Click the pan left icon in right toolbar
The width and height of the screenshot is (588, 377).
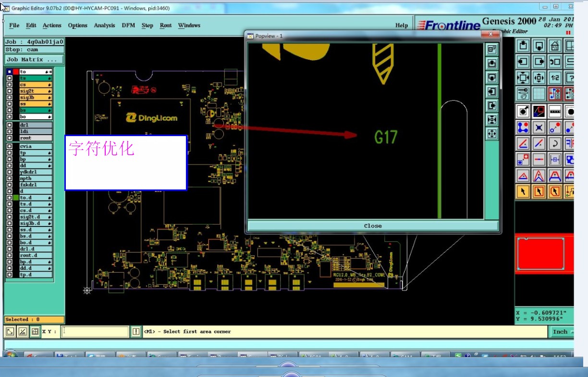pos(523,62)
